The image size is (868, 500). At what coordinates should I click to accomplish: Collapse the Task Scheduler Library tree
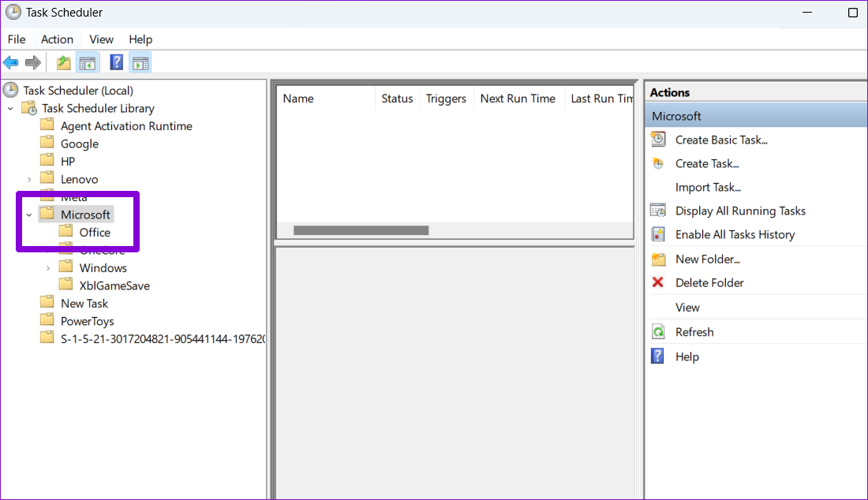pyautogui.click(x=10, y=109)
